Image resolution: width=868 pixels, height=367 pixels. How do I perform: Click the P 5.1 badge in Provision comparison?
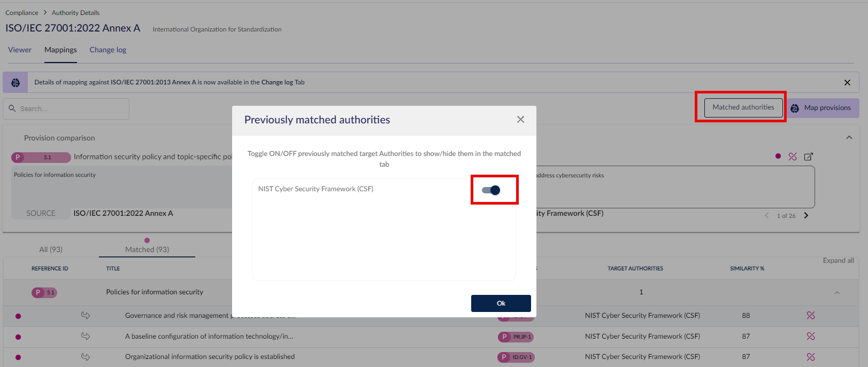coord(41,157)
